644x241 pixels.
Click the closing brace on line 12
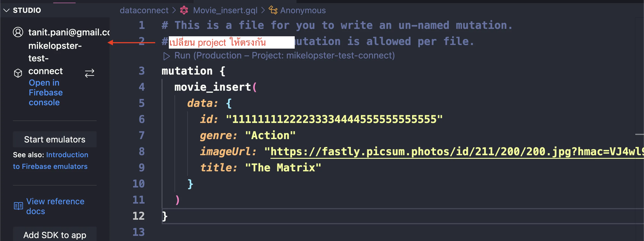tap(165, 216)
